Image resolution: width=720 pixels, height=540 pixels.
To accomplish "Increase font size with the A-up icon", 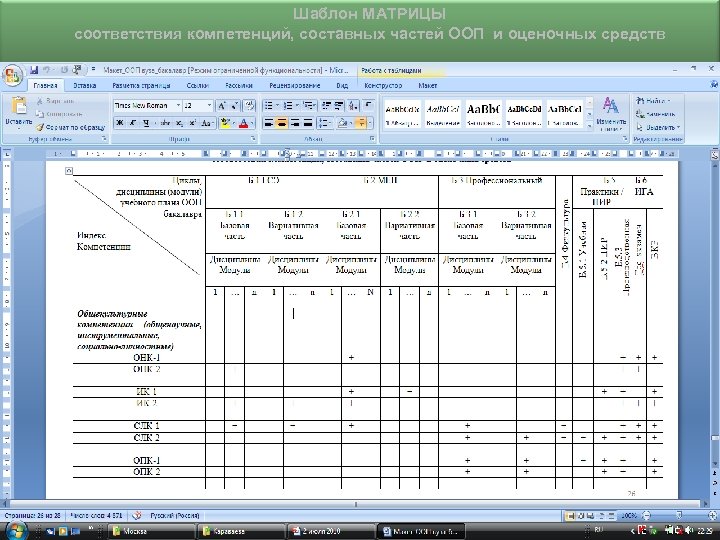I will tap(222, 106).
